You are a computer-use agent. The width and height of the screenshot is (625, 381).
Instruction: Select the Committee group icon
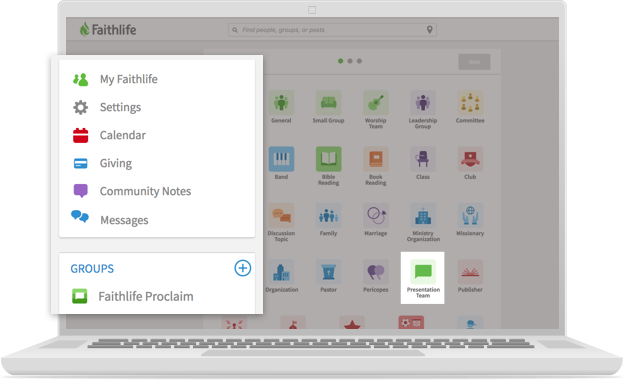[x=470, y=102]
